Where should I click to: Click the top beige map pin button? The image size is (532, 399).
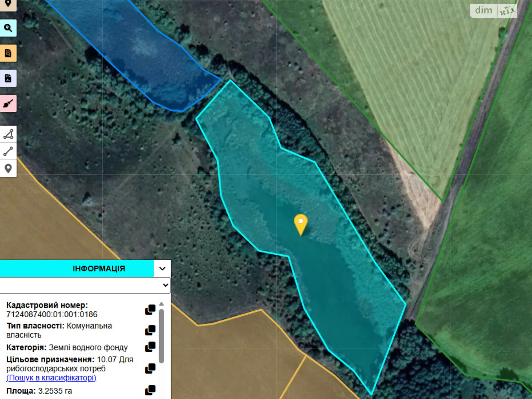(8, 4)
